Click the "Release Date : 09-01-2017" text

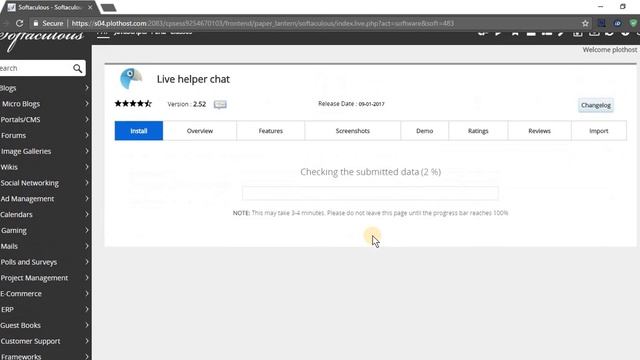(x=351, y=104)
